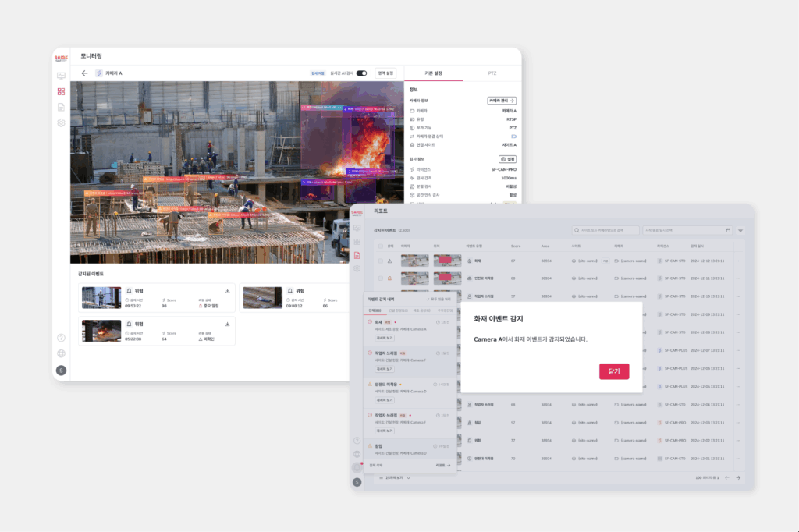
Task: Open the date range picker field
Action: coord(687,231)
